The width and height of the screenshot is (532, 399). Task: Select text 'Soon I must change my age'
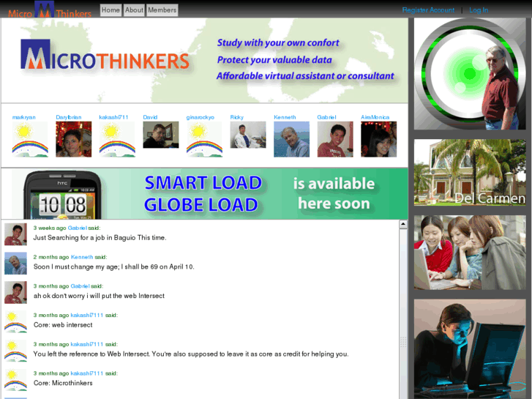pos(76,267)
